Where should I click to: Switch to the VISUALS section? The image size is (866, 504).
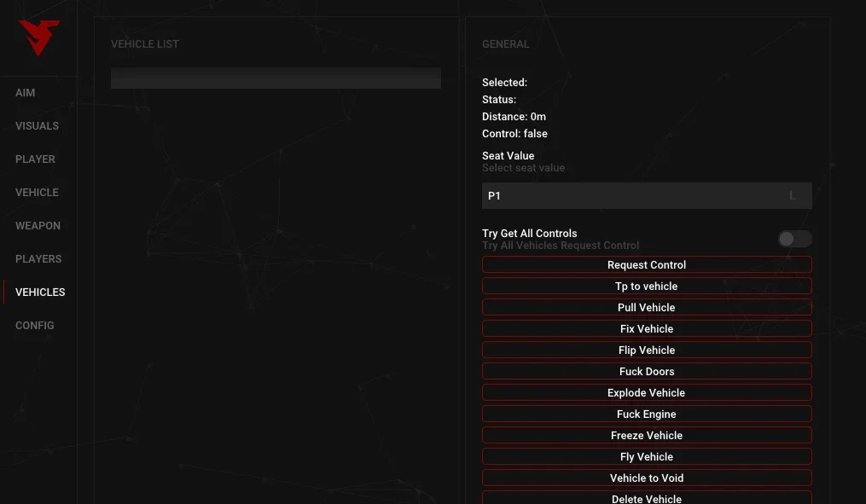pos(37,126)
